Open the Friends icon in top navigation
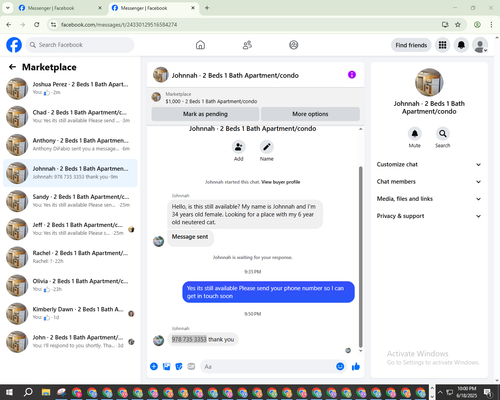Viewport: 500px width, 400px height. [x=247, y=45]
